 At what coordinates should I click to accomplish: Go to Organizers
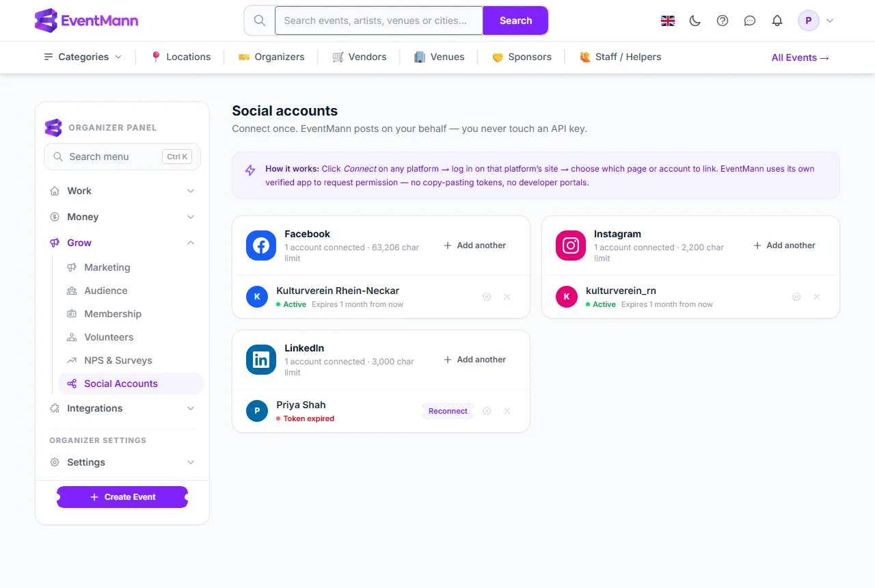(x=271, y=57)
